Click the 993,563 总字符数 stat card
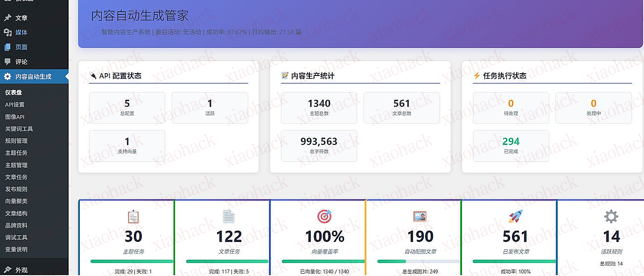The height and width of the screenshot is (276, 644). 319,145
